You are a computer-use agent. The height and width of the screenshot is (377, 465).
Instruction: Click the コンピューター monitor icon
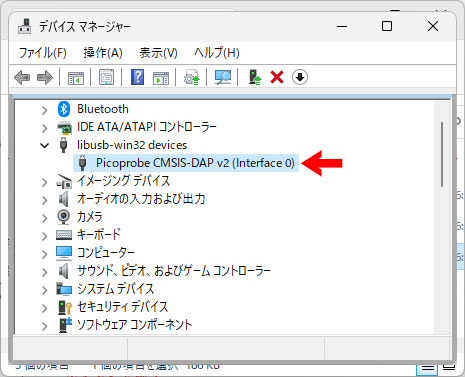[x=64, y=253]
